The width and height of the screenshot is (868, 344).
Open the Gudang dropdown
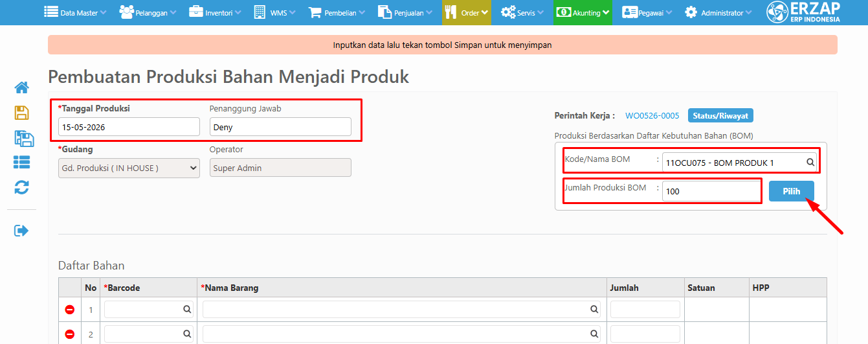(x=129, y=168)
